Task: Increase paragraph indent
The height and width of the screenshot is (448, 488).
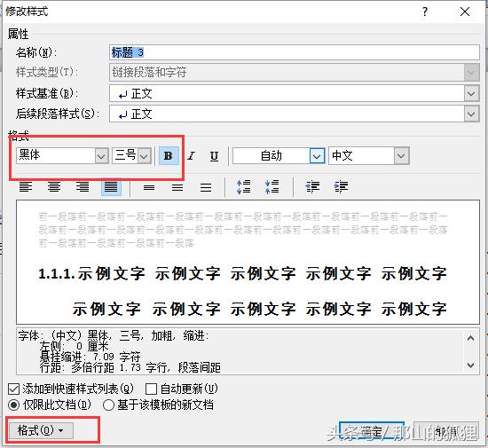Action: click(x=341, y=187)
